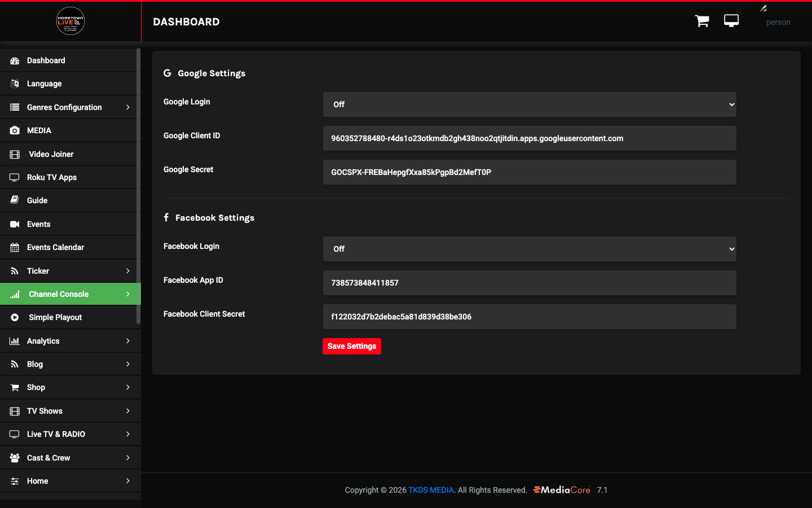Expand the Live TV & RADIO chevron
812x508 pixels.
click(x=128, y=434)
